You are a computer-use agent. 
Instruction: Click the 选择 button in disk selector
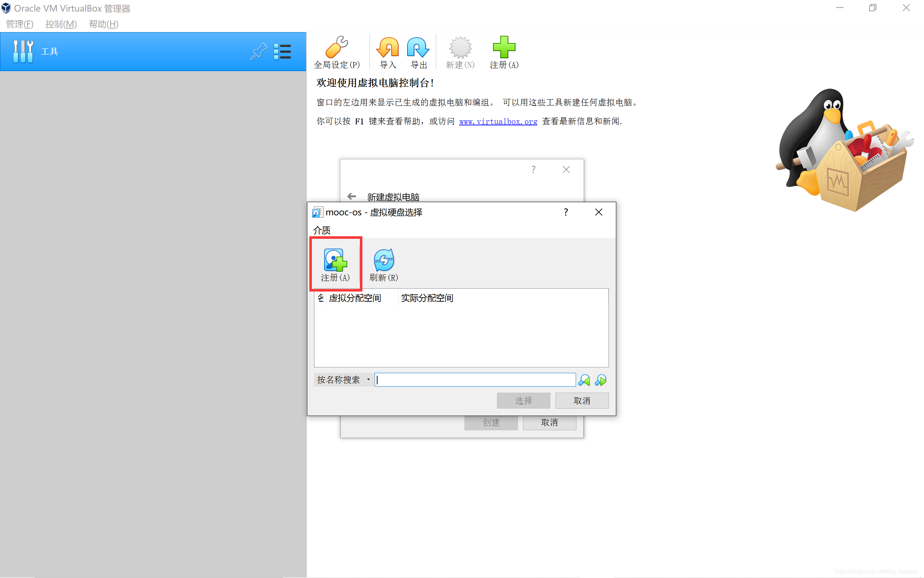tap(523, 401)
